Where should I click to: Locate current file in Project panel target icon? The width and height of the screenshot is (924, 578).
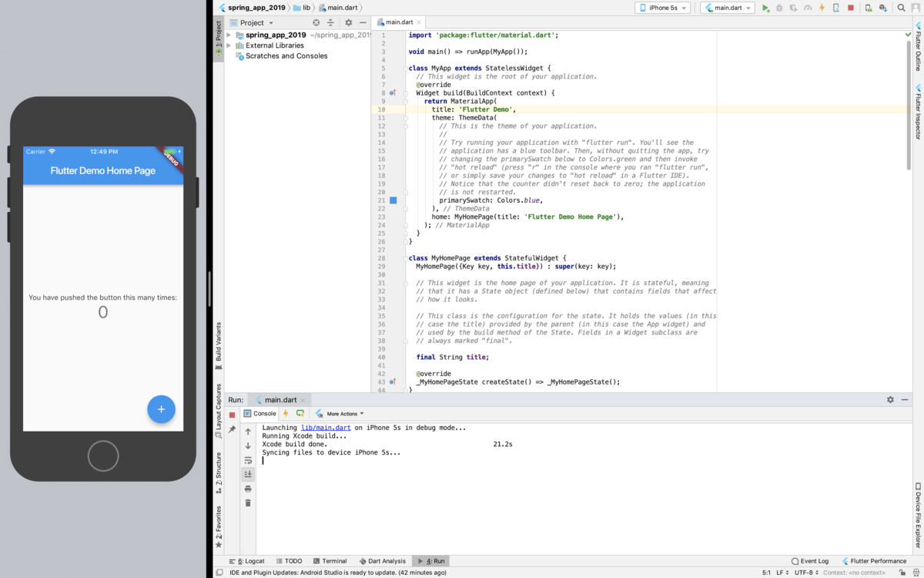click(x=316, y=23)
